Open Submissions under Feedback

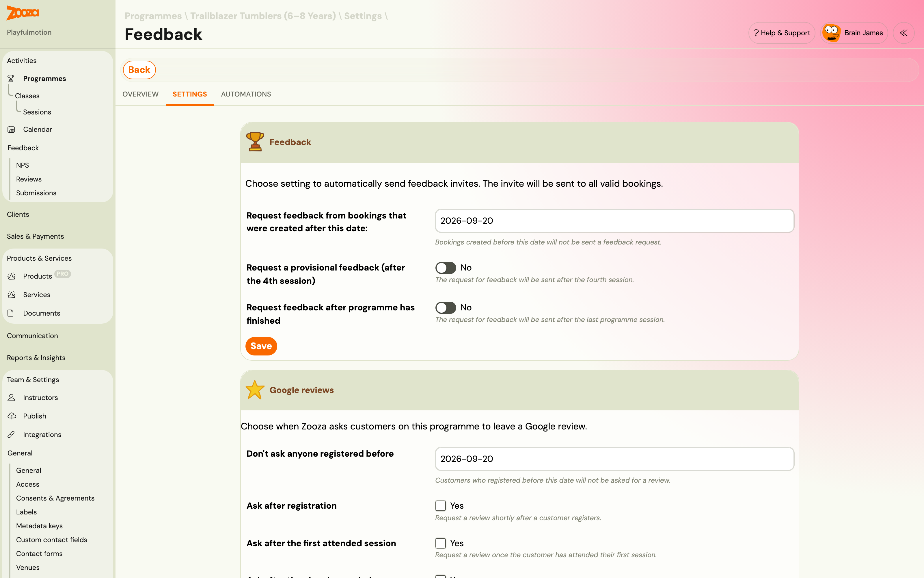36,193
